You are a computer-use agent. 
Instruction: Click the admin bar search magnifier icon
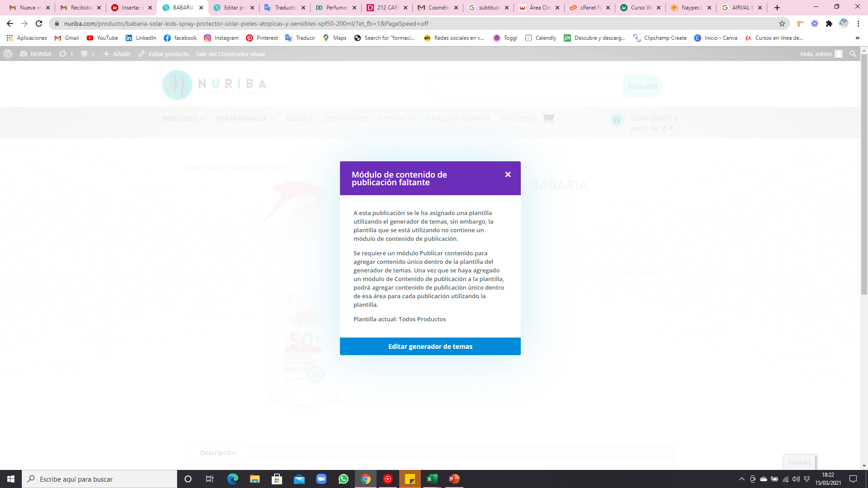[853, 54]
